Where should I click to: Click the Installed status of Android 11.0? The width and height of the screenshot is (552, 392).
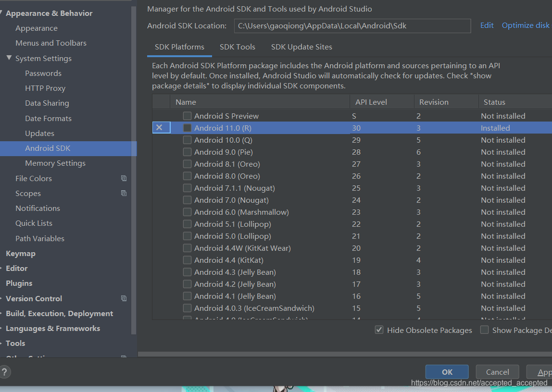495,128
